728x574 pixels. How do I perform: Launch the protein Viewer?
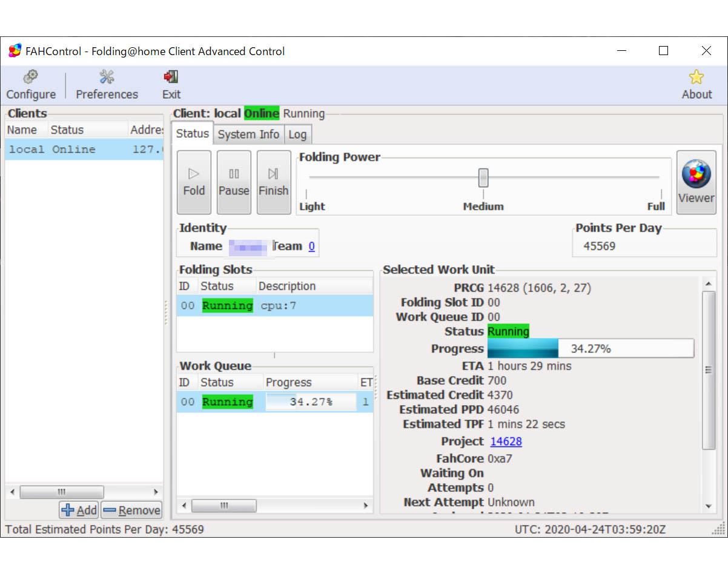click(697, 182)
